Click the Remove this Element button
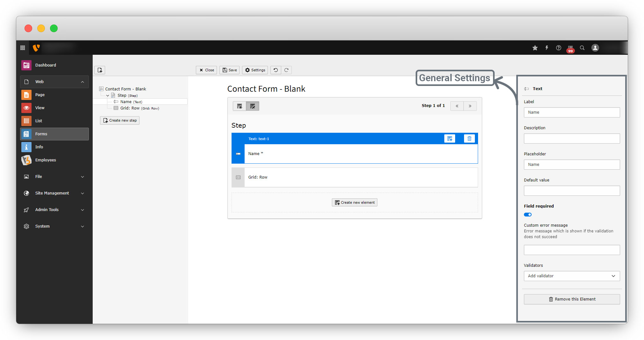 (572, 299)
